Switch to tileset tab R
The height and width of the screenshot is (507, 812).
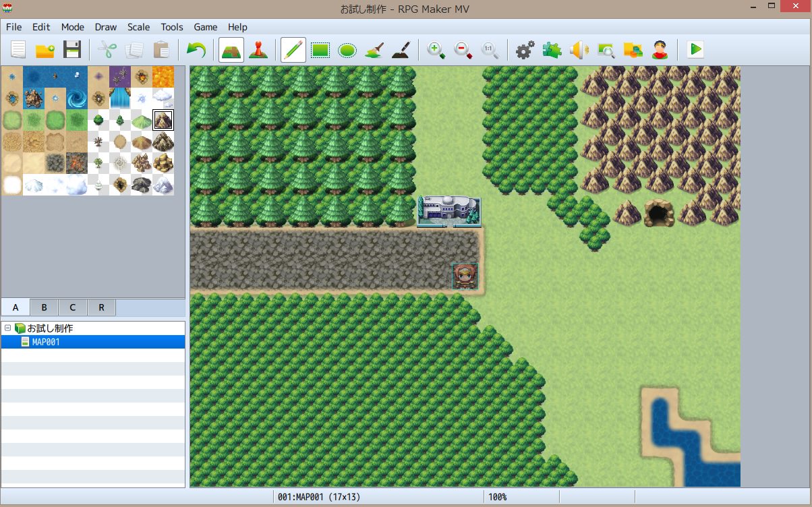[101, 307]
